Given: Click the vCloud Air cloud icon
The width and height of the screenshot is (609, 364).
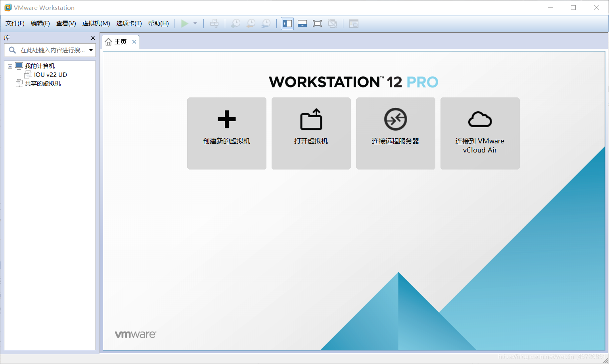Looking at the screenshot, I should 480,119.
